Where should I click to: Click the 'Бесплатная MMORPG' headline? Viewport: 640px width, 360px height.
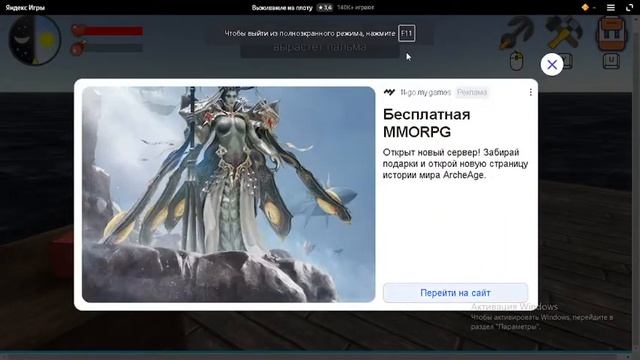click(x=427, y=123)
